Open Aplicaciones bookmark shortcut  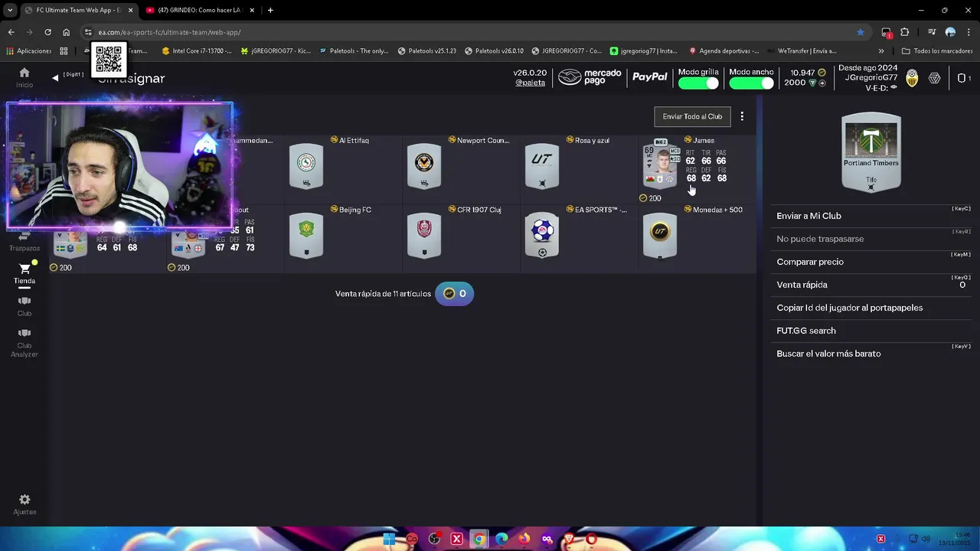(29, 51)
